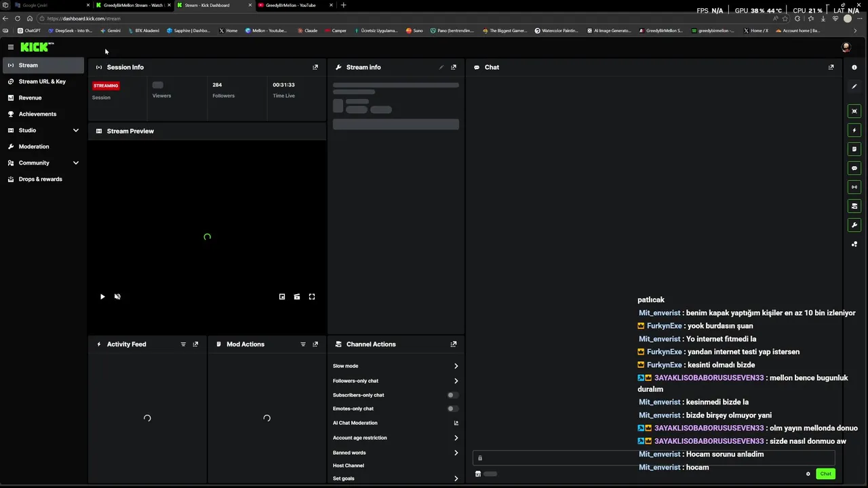Unmute the stream preview audio
The image size is (868, 488).
(117, 297)
